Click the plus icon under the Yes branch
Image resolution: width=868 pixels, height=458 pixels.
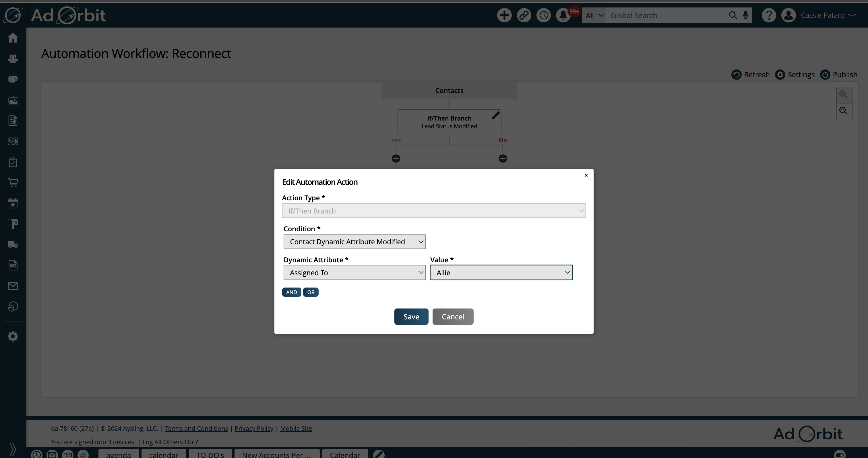(x=396, y=158)
